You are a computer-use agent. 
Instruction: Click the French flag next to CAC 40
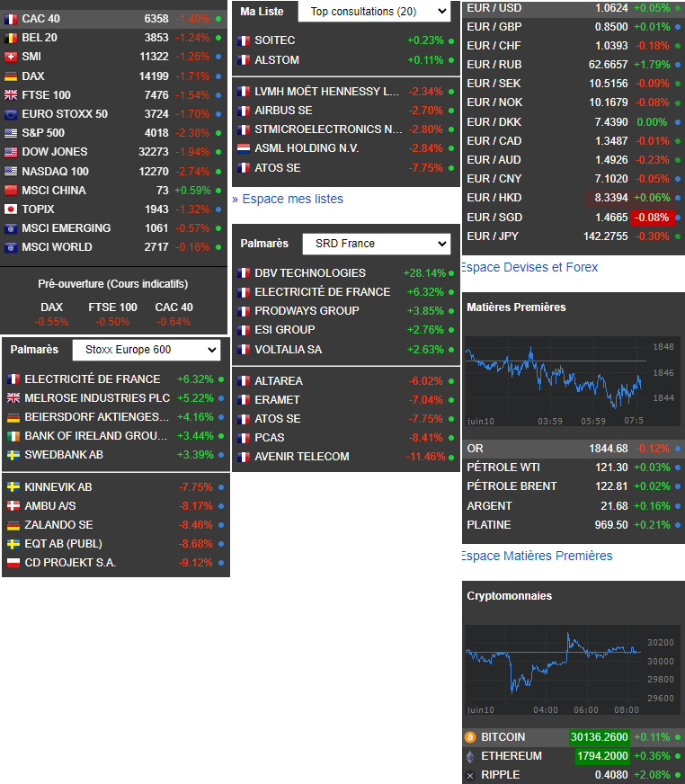pyautogui.click(x=11, y=19)
